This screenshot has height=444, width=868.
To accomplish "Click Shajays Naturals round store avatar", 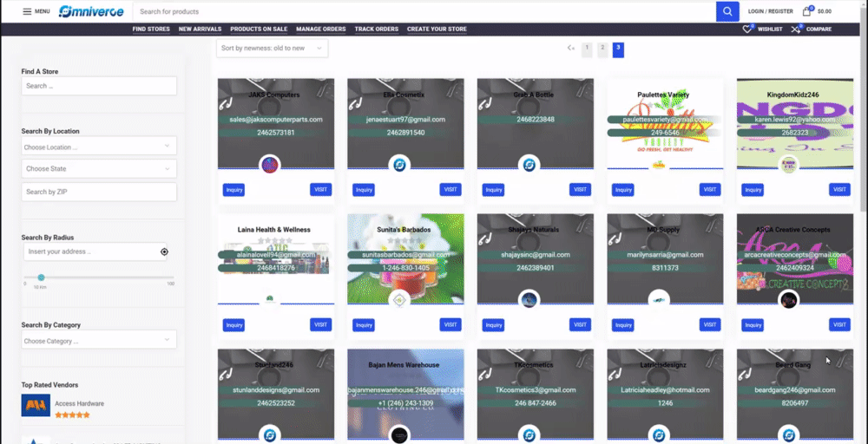I will point(529,300).
